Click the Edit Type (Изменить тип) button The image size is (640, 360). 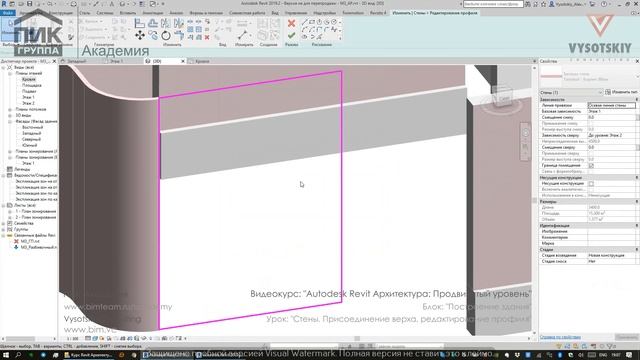click(622, 92)
